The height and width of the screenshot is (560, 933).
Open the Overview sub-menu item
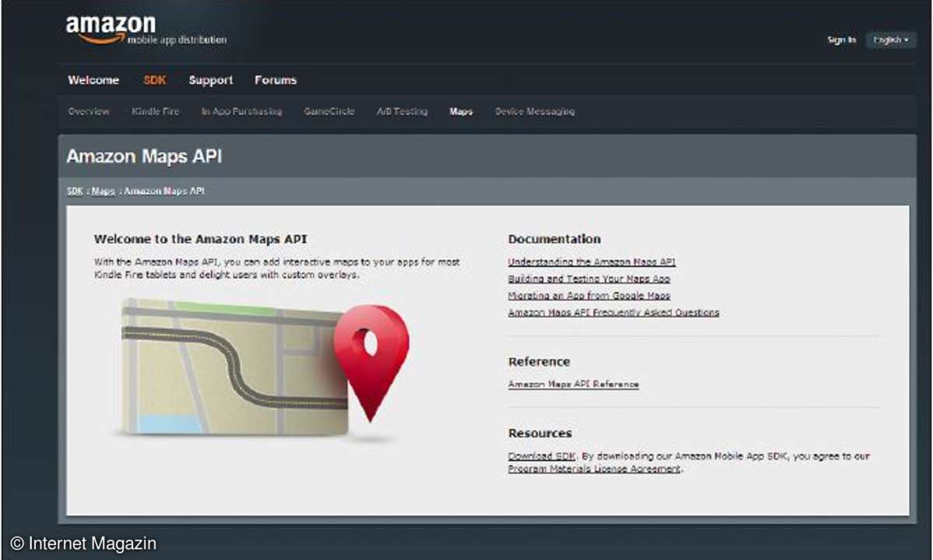pyautogui.click(x=89, y=111)
